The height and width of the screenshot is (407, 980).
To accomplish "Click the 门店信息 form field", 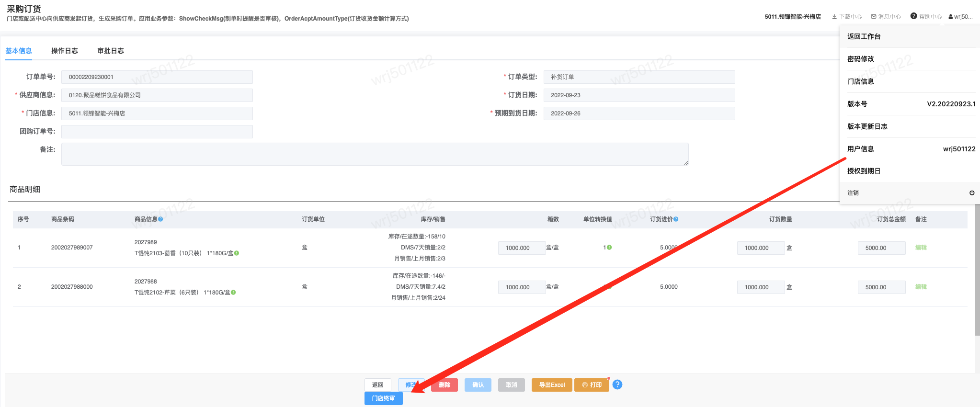I will pos(157,113).
